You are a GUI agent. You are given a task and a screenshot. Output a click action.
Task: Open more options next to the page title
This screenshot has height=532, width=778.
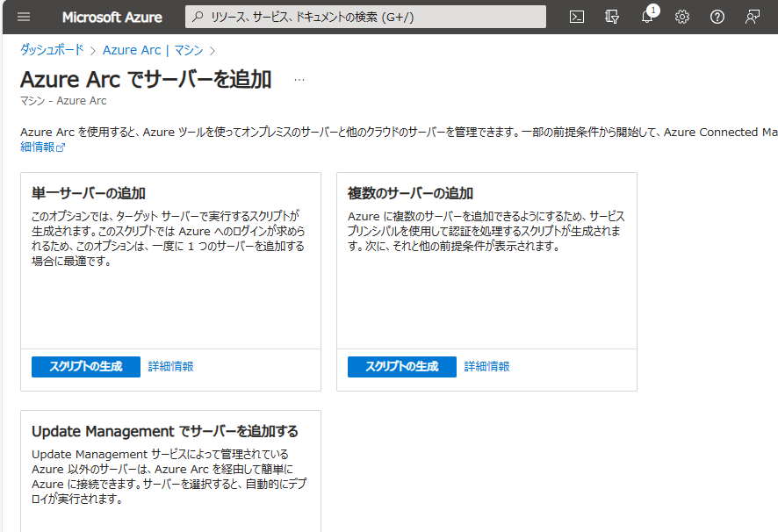click(299, 79)
